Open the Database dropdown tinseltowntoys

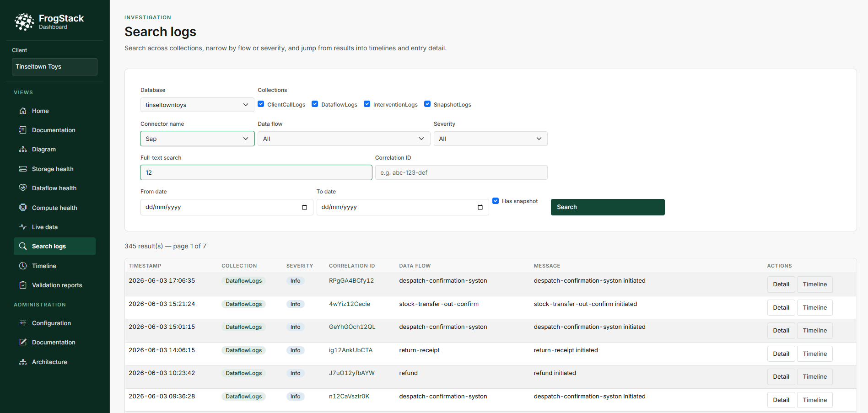[x=197, y=105]
